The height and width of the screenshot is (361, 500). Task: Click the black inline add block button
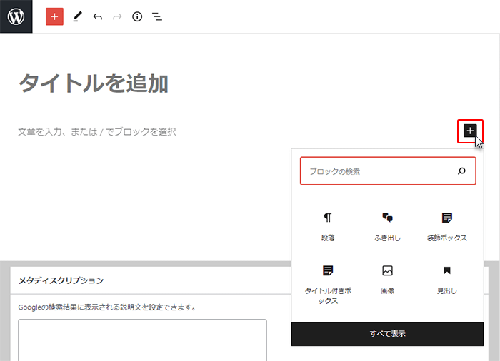pos(470,131)
